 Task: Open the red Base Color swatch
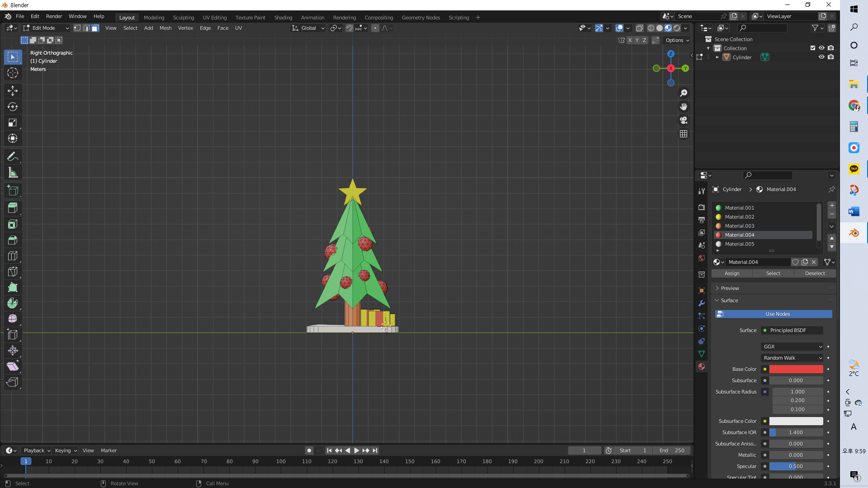(x=796, y=369)
